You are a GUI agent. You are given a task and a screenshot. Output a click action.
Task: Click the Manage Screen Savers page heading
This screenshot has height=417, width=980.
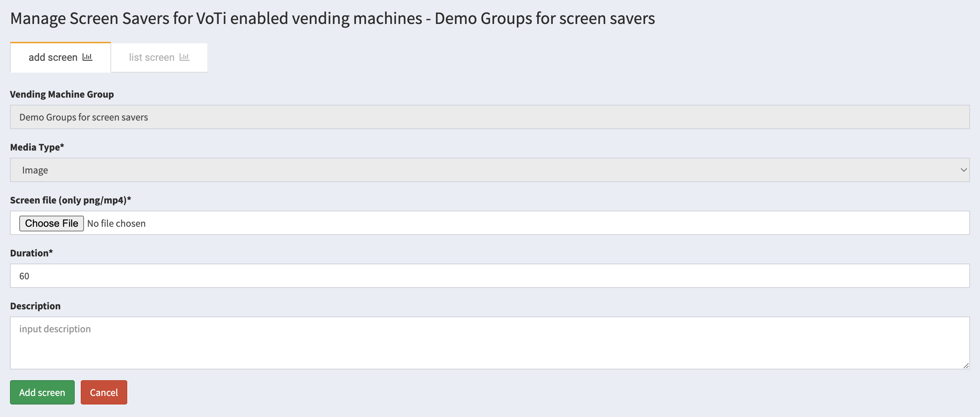click(x=332, y=18)
